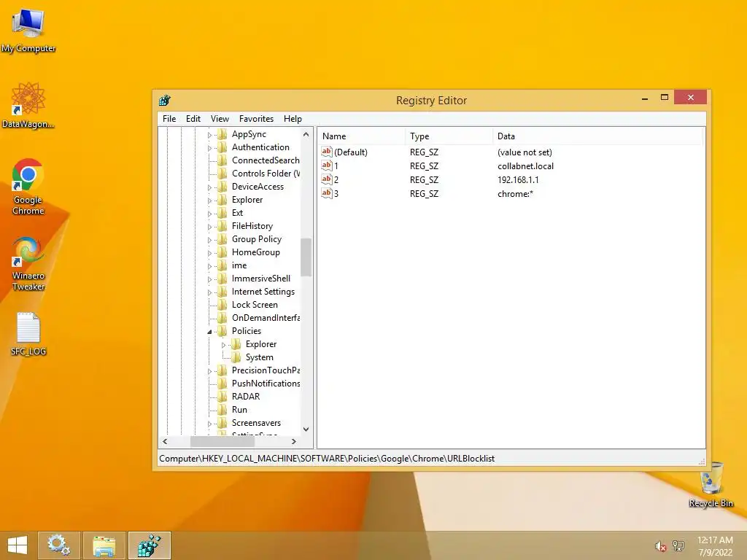Select the (Default) value's string icon
Image resolution: width=747 pixels, height=560 pixels.
(326, 152)
